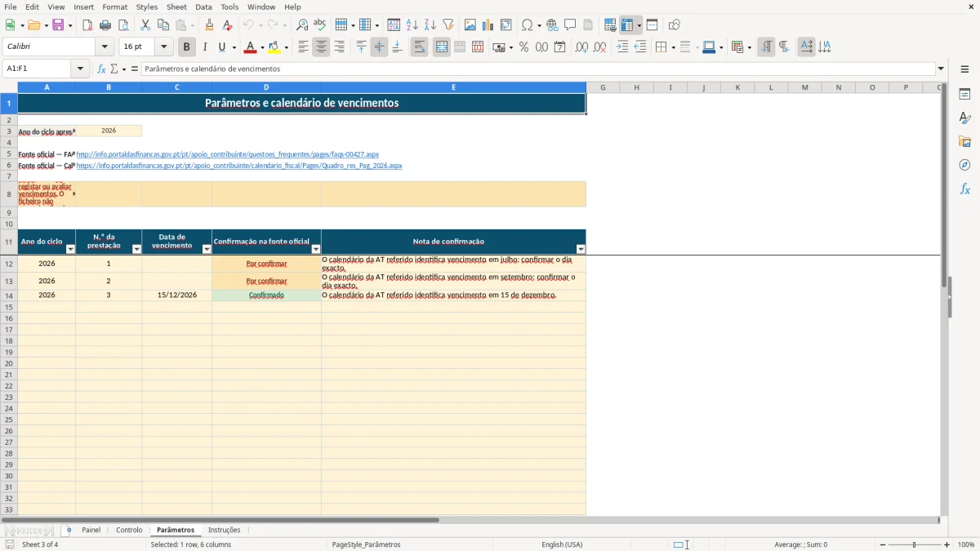The image size is (980, 551).
Task: Toggle Align Right
Action: pyautogui.click(x=340, y=47)
